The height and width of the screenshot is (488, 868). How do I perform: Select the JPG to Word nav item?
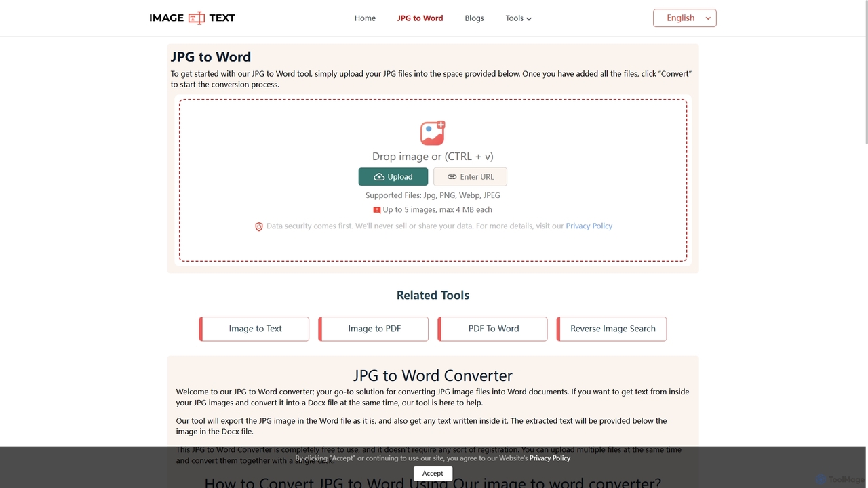pyautogui.click(x=420, y=18)
